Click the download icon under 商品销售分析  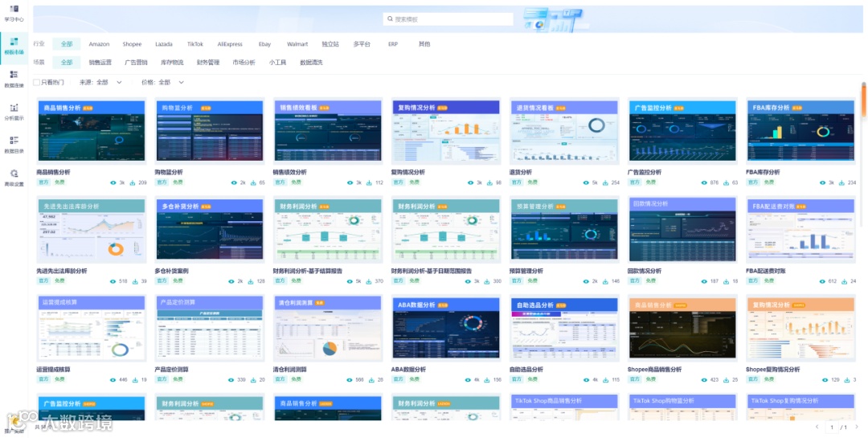click(133, 182)
